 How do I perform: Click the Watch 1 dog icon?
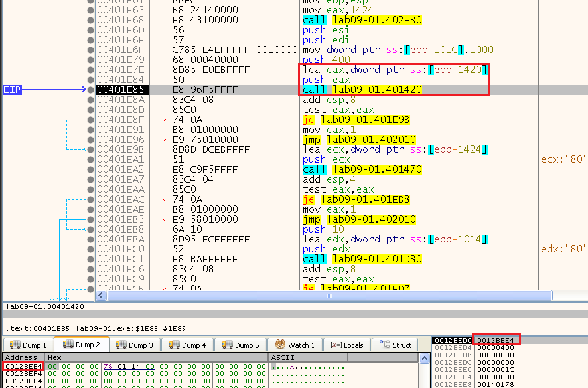(x=278, y=345)
